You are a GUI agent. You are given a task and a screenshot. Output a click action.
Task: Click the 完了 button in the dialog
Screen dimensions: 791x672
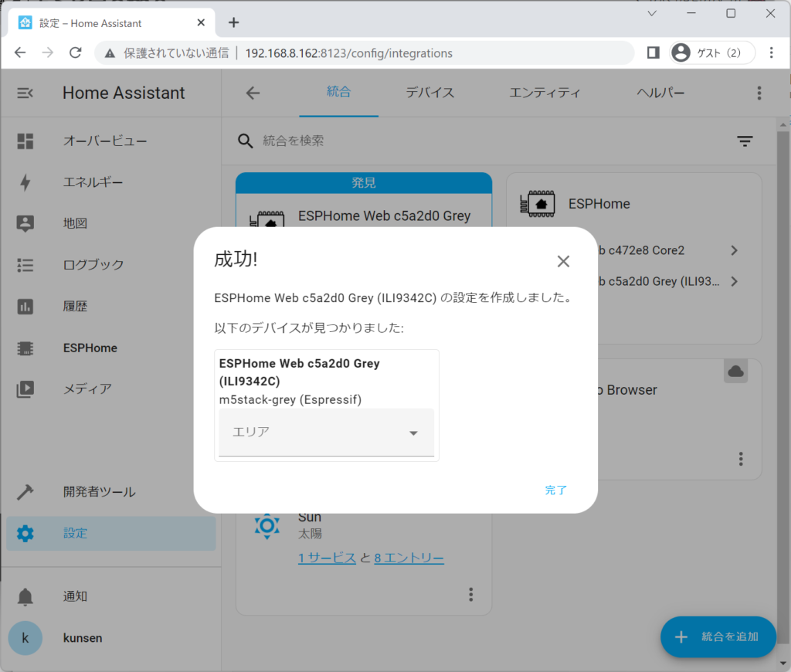555,490
